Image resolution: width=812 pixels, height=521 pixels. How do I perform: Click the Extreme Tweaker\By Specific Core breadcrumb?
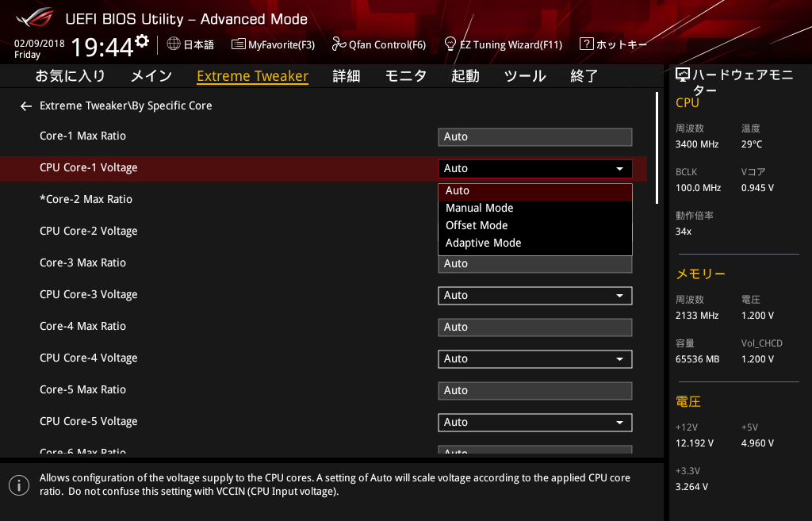coord(126,105)
